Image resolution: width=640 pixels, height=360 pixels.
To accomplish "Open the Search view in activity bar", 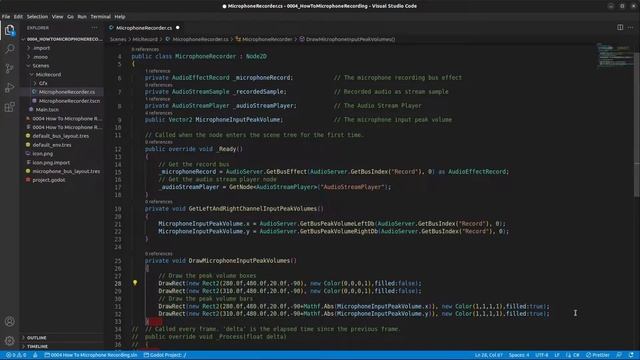I will coord(9,49).
